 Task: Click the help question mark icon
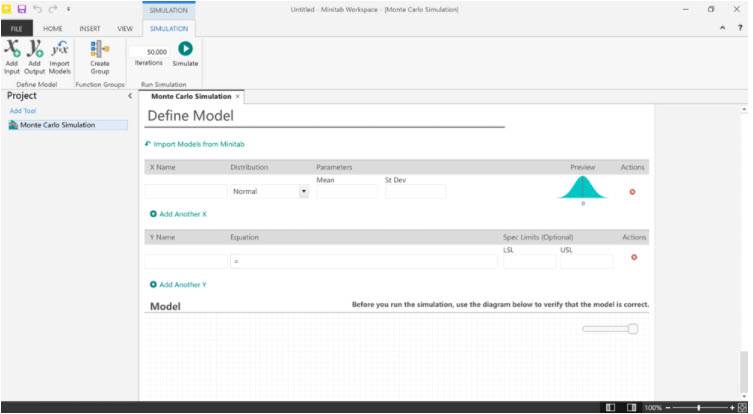point(740,28)
